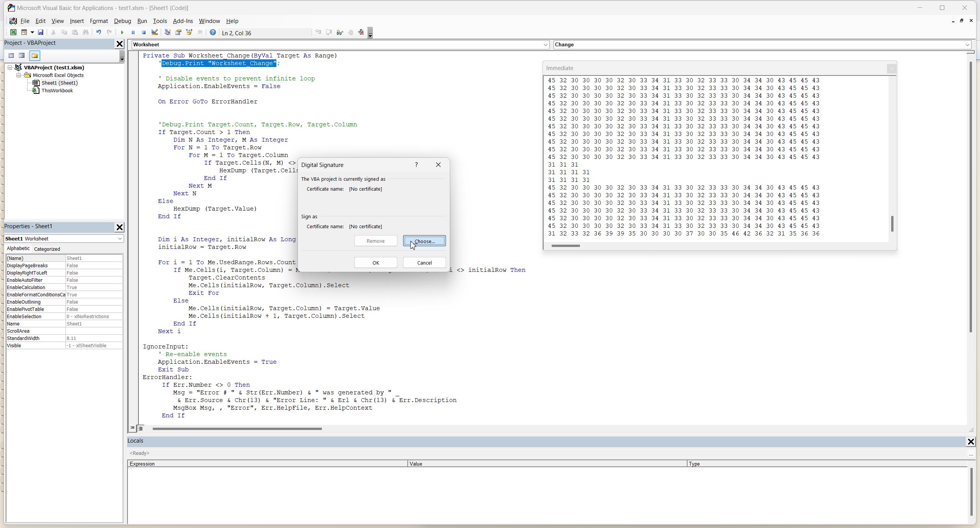This screenshot has width=980, height=528.
Task: Collapse the Microsoft Excel Objects tree node
Action: click(18, 75)
